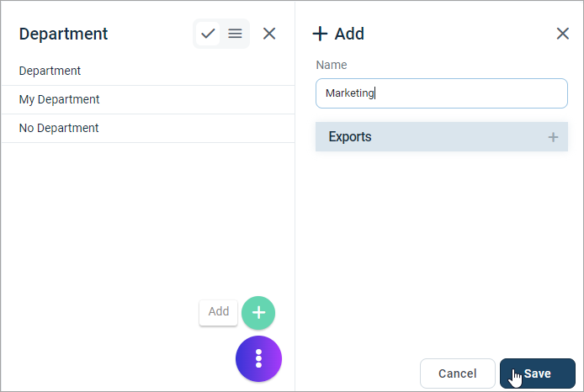The image size is (584, 392).
Task: Click the Add panel heading text
Action: pyautogui.click(x=349, y=34)
